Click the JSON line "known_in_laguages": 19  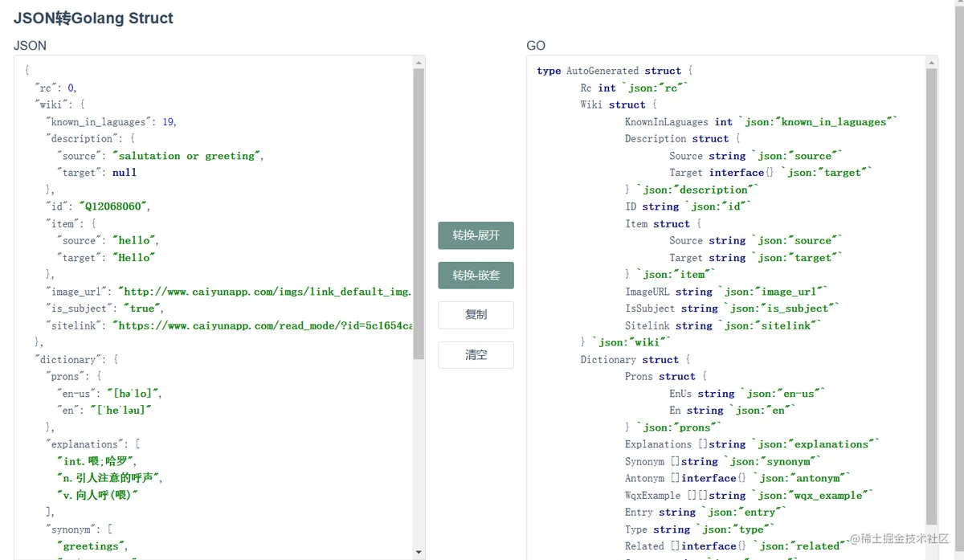click(111, 122)
